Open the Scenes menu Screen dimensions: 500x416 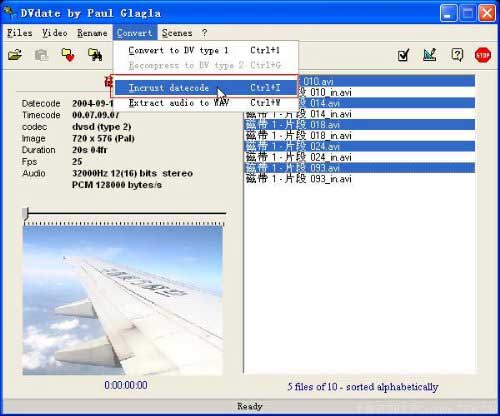(x=177, y=33)
